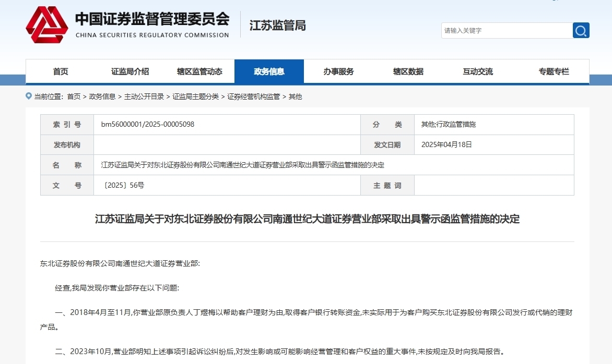Click the 分类 label cell
Viewport: 612px width, 364px height.
(x=387, y=125)
